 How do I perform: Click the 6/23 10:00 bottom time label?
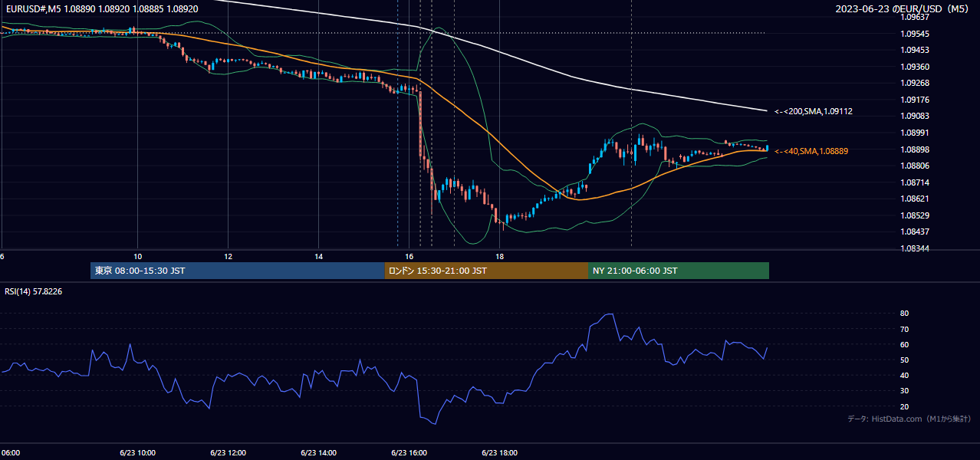click(x=138, y=452)
